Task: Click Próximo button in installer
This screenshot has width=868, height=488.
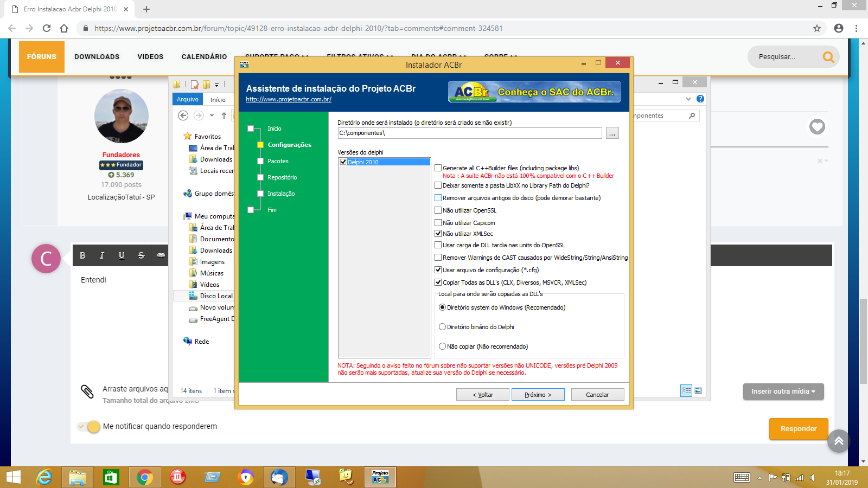Action: point(538,395)
